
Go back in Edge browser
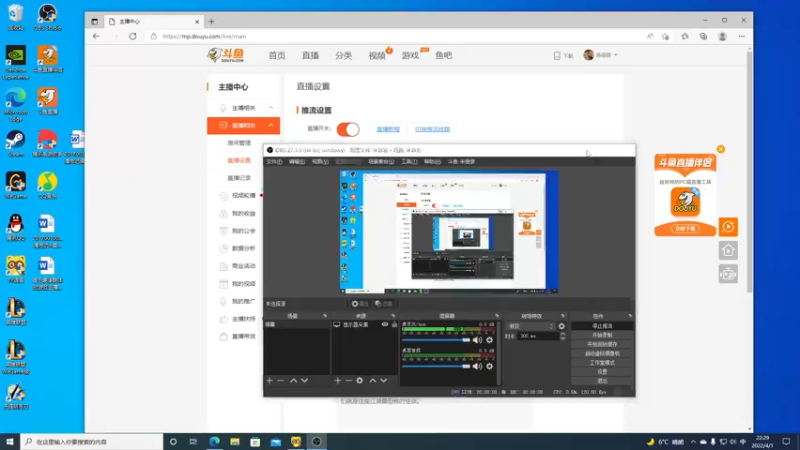coord(96,36)
